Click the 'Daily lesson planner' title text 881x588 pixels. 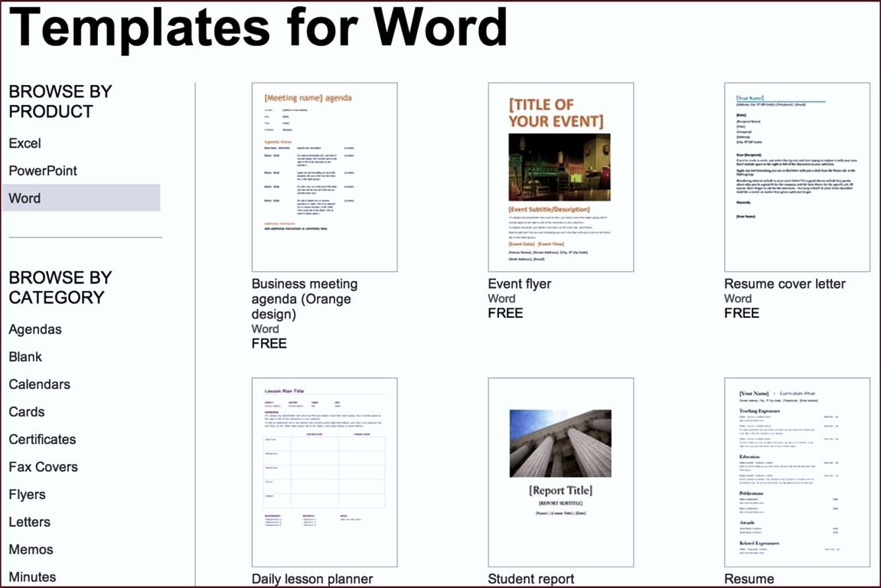tap(312, 579)
